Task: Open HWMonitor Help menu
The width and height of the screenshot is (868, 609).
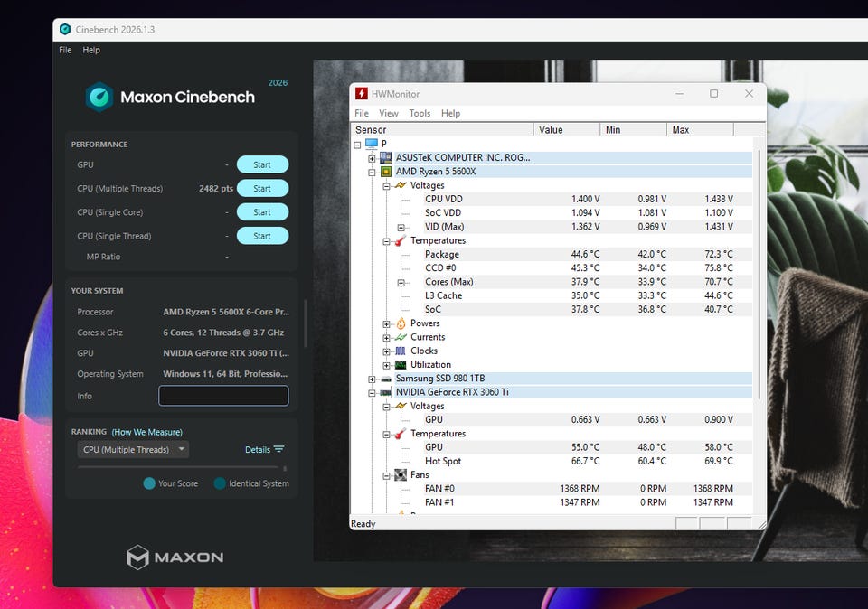Action: click(x=450, y=113)
